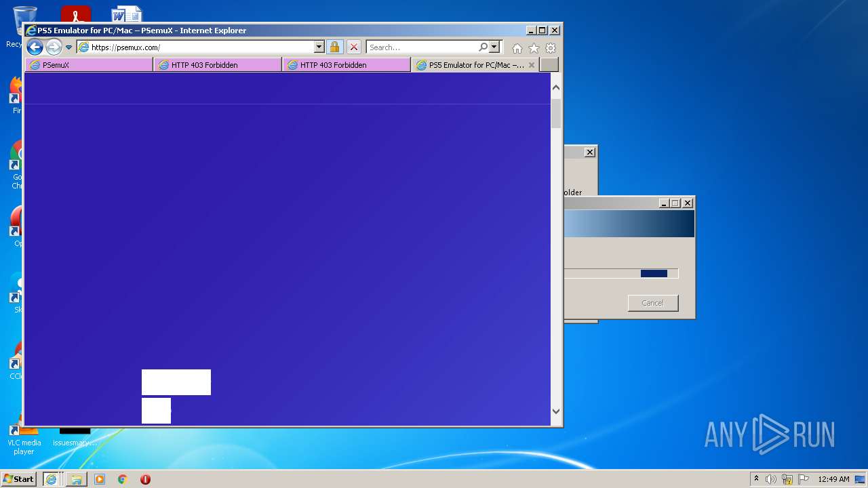Go to the Home page icon
868x488 pixels.
(517, 48)
